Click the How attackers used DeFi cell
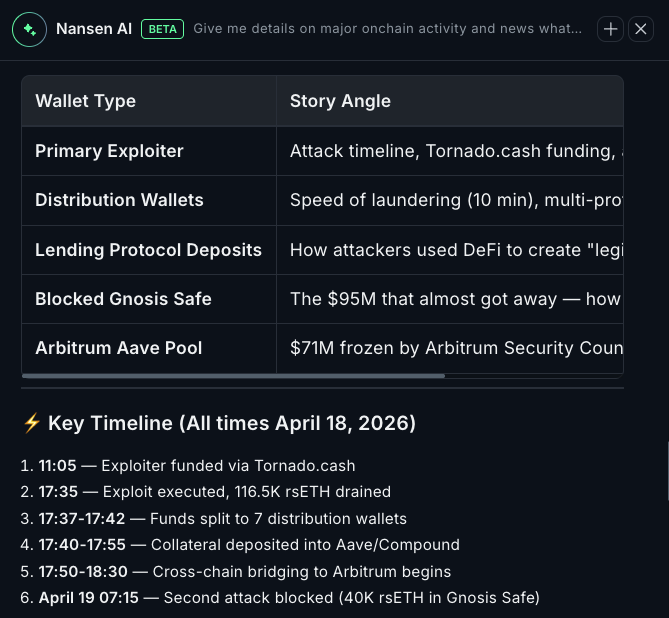 click(450, 250)
